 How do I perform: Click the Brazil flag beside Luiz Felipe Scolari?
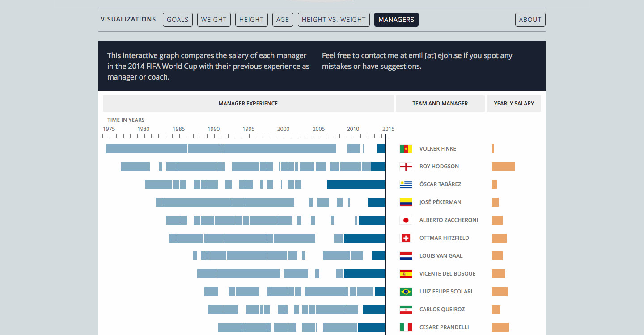406,292
